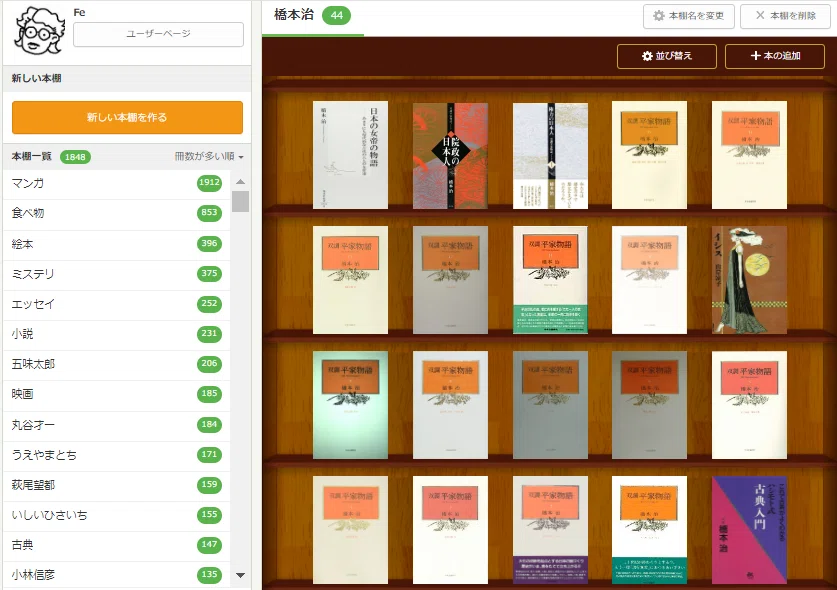Click the 1912 count badge next to マンガ
Screen dimensions: 837x590
209,183
